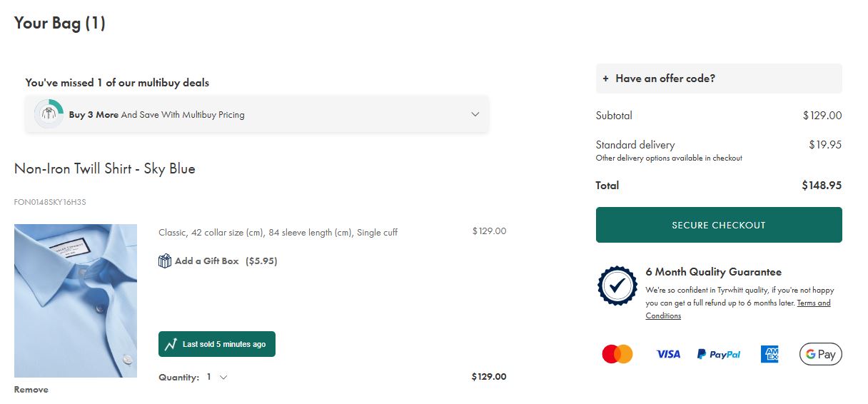Image resolution: width=868 pixels, height=404 pixels.
Task: Open the Quantity dropdown
Action: click(218, 377)
